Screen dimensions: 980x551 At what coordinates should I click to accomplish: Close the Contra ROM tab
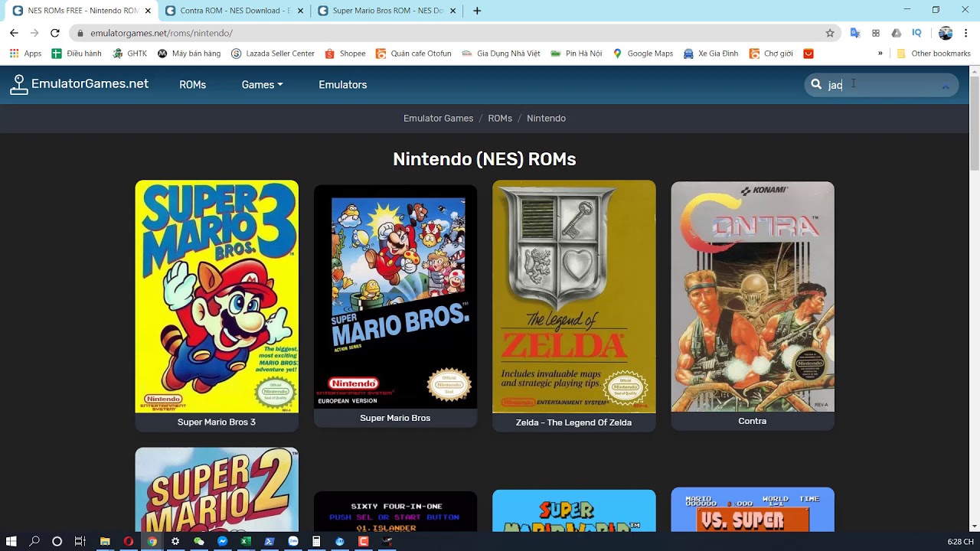coord(302,11)
